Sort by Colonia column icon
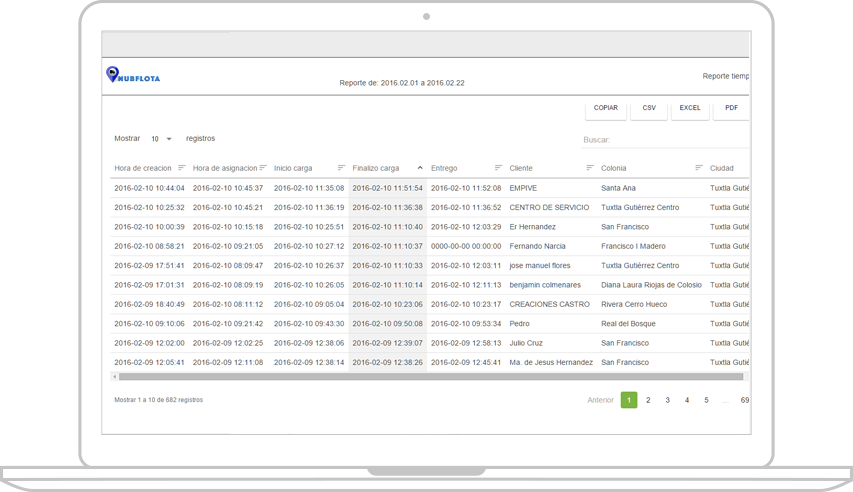853x492 pixels. (699, 168)
